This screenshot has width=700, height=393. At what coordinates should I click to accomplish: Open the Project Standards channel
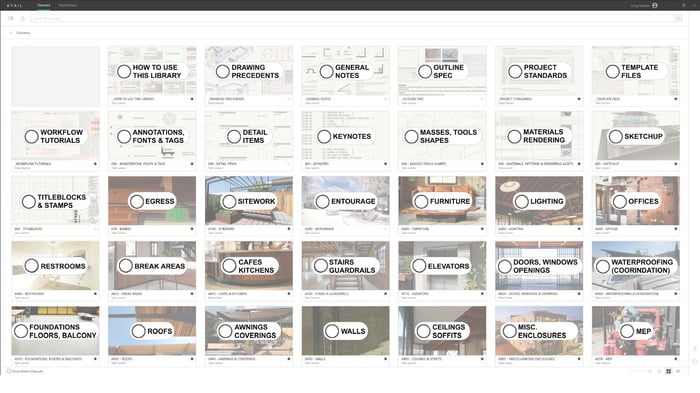pos(539,75)
